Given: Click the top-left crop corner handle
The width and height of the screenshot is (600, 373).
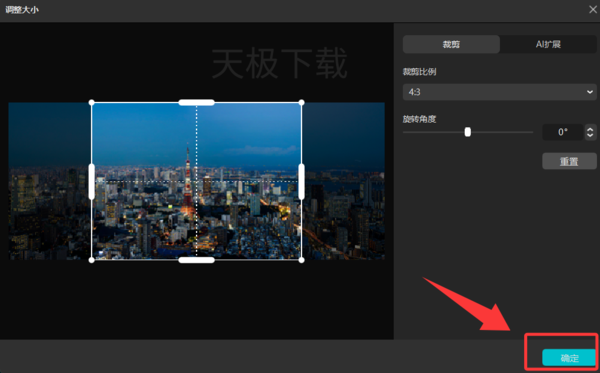Looking at the screenshot, I should [91, 103].
